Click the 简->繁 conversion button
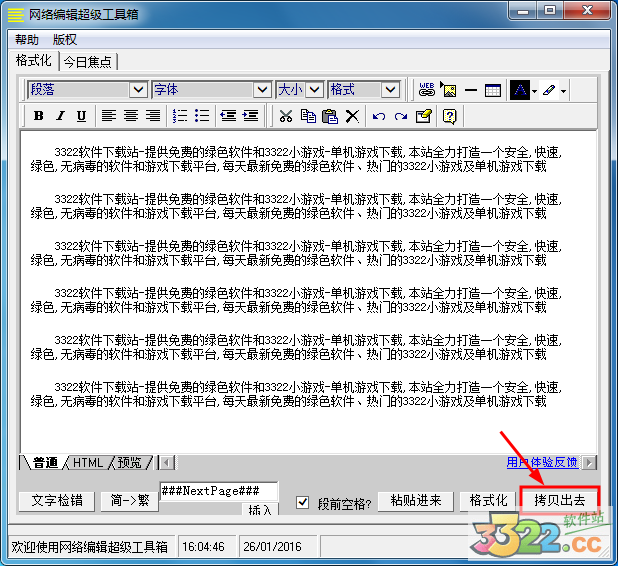The image size is (618, 566). 130,501
